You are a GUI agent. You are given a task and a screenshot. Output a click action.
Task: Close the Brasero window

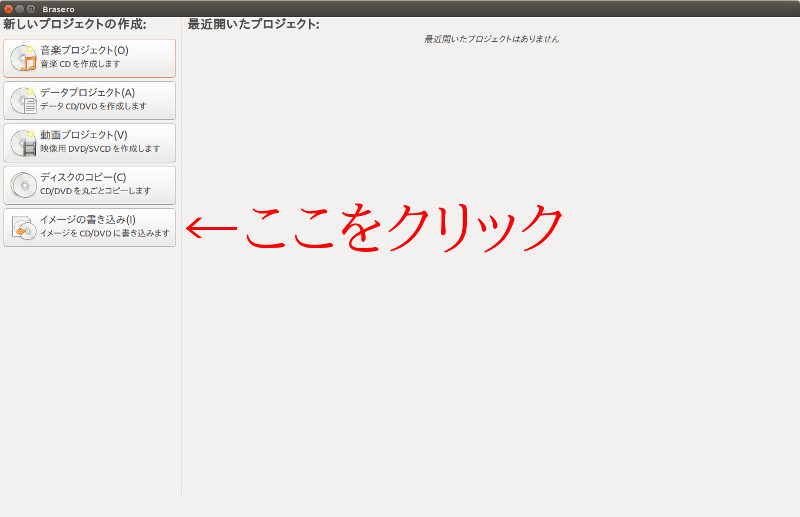tap(8, 9)
